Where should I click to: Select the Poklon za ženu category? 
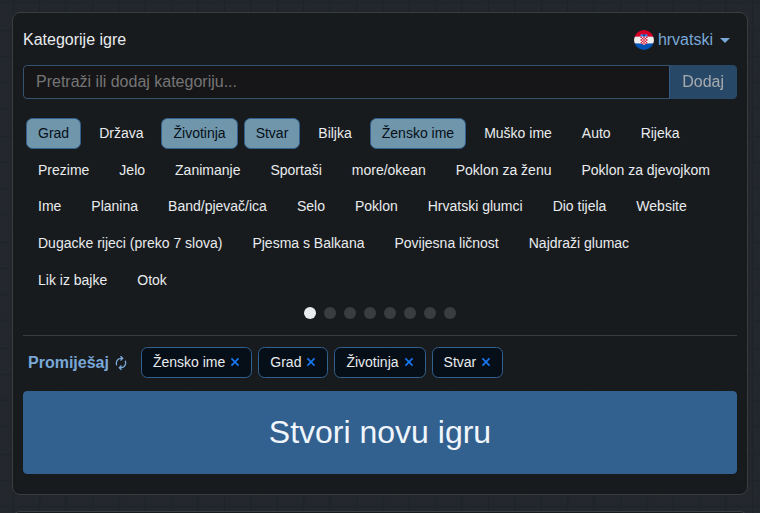(x=504, y=170)
